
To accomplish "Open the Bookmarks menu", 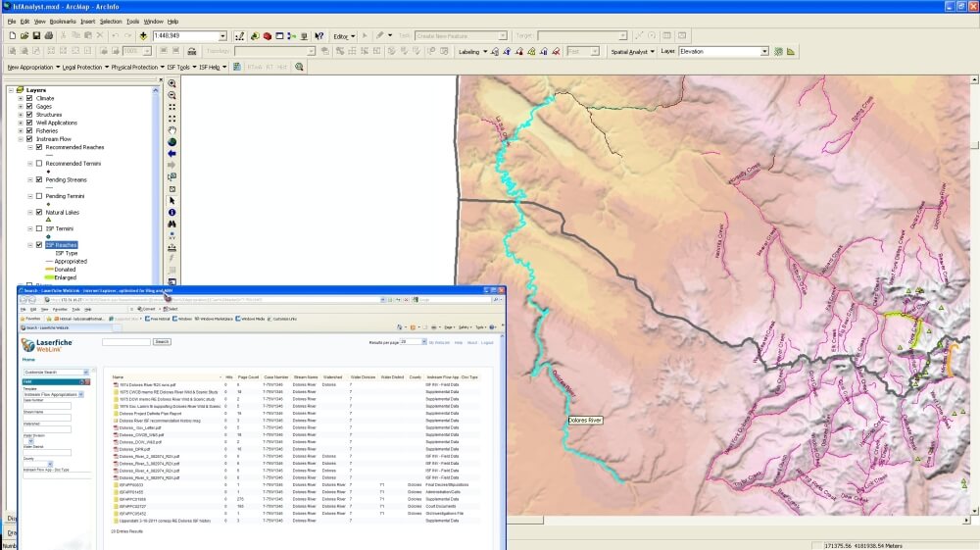I will [x=63, y=22].
